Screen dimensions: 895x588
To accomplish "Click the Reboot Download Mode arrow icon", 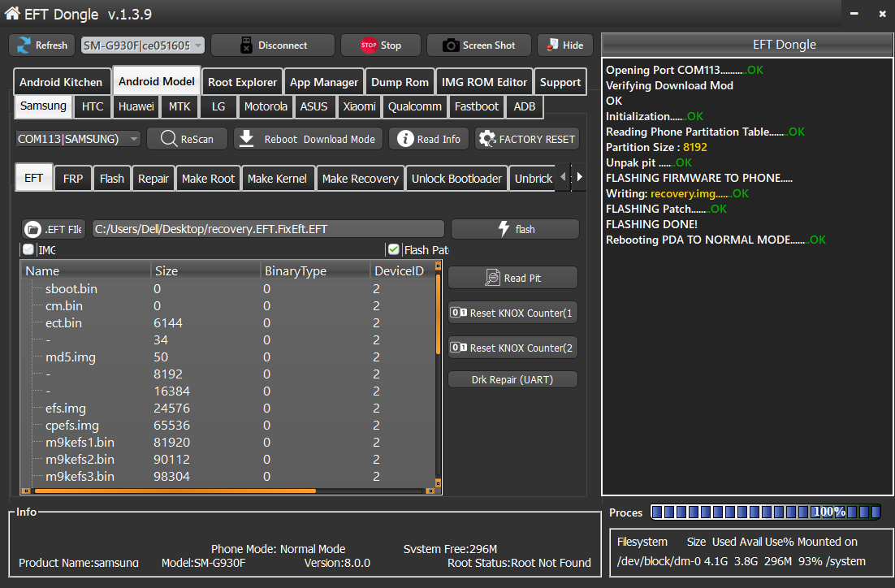I will [246, 139].
